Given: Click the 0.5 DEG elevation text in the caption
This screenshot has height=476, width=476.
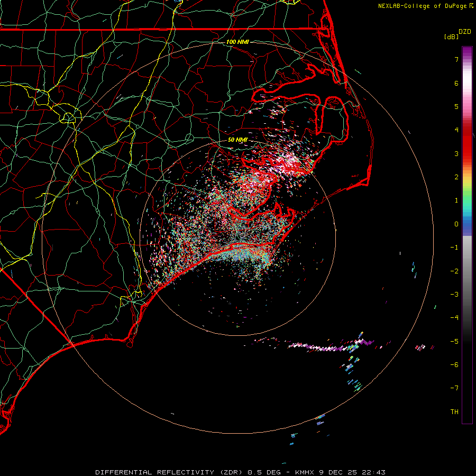Looking at the screenshot, I should pyautogui.click(x=263, y=472).
